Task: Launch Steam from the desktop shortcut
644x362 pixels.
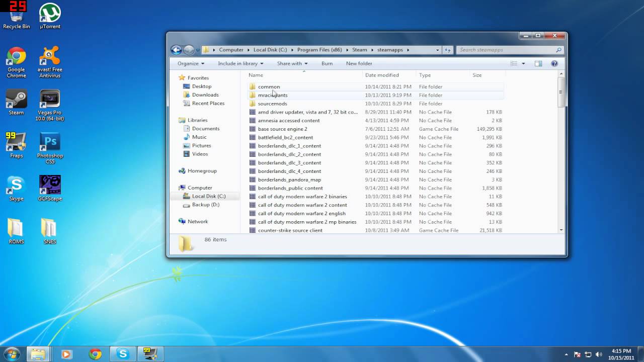Action: (x=16, y=102)
